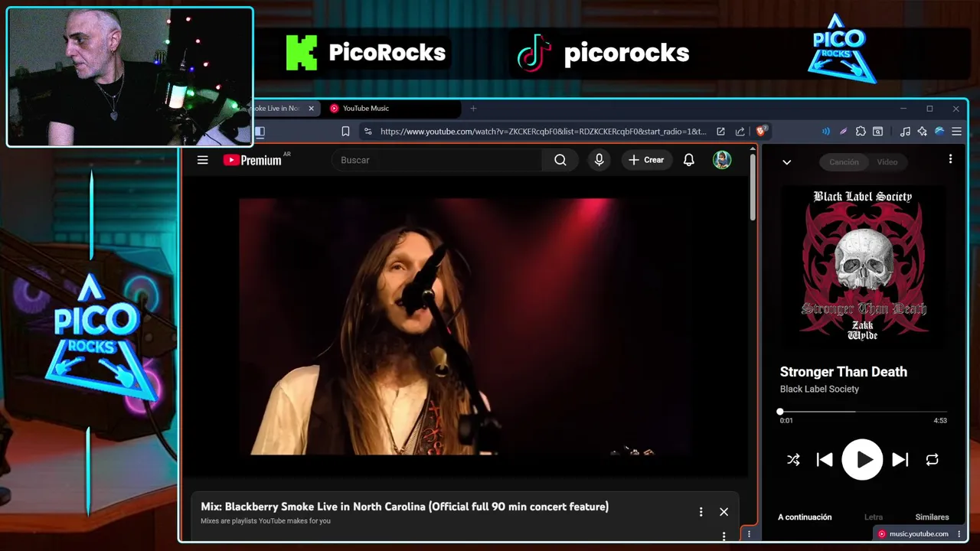Open the sidebar three-dot menu at bottom

pyautogui.click(x=749, y=534)
